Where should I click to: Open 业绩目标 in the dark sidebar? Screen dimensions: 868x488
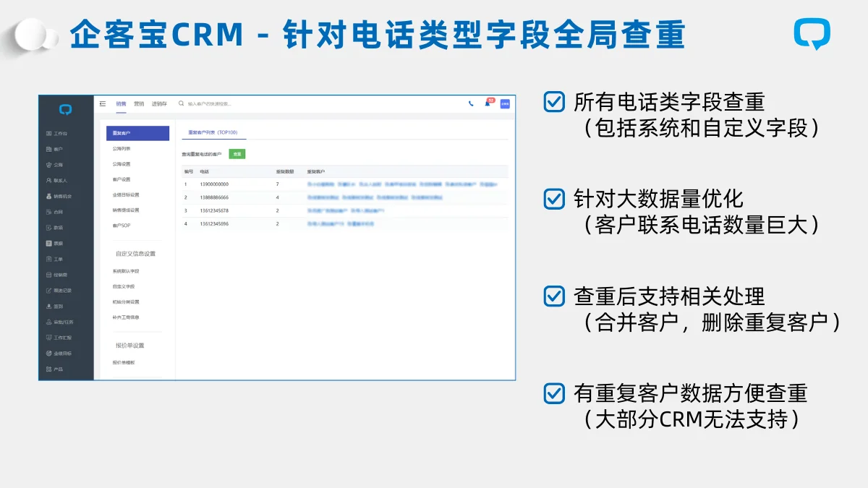tap(59, 354)
